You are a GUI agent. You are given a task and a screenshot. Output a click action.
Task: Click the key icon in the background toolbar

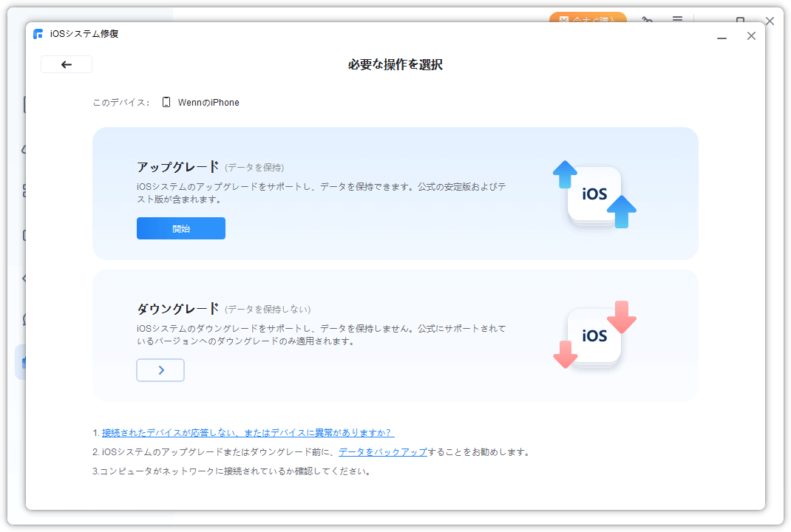point(648,18)
